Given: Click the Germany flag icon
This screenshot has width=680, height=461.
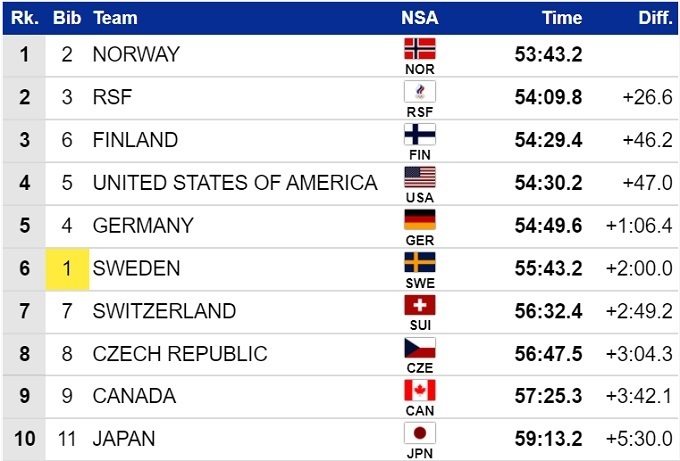Looking at the screenshot, I should click(420, 220).
